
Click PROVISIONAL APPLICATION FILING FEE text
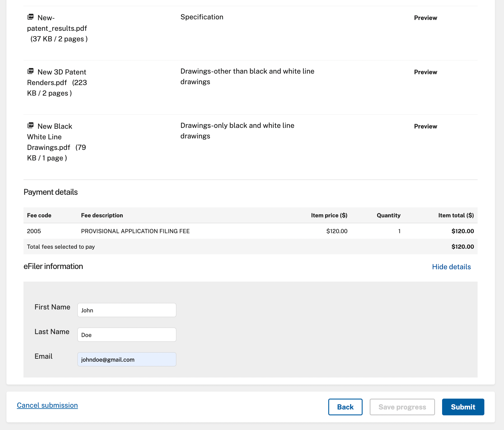point(135,231)
